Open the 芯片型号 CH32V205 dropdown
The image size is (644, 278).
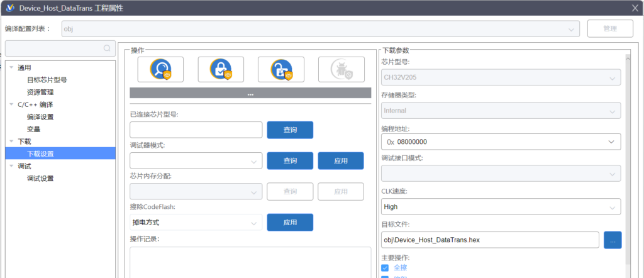pyautogui.click(x=501, y=78)
